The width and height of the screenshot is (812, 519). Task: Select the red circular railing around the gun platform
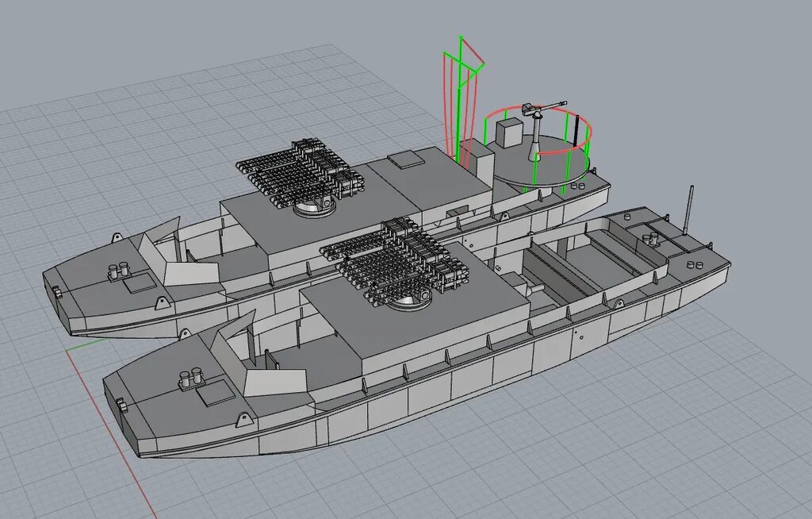(x=538, y=131)
